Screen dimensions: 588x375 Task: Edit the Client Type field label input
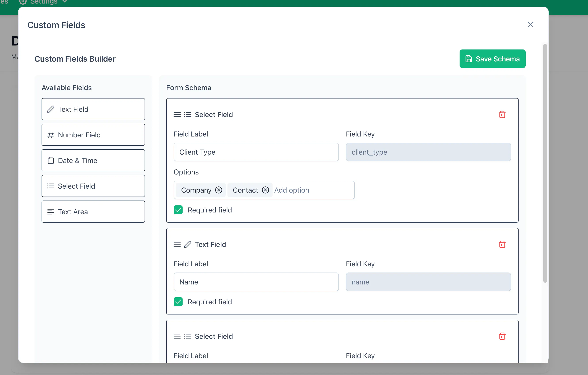pos(256,152)
